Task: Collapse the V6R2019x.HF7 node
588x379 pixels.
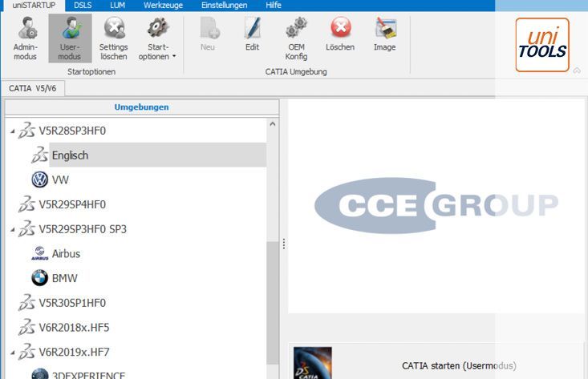Action: tap(12, 353)
